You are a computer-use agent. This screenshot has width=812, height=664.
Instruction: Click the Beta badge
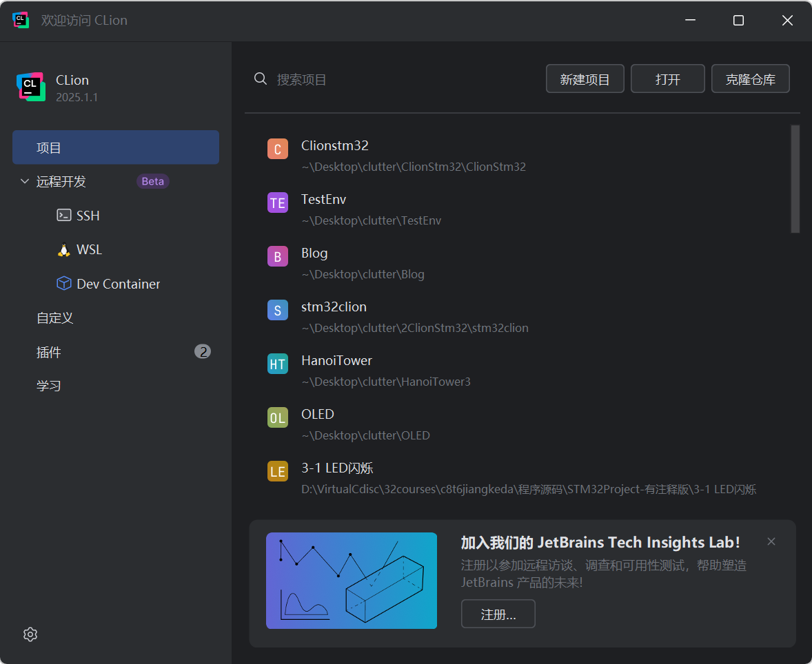click(153, 181)
